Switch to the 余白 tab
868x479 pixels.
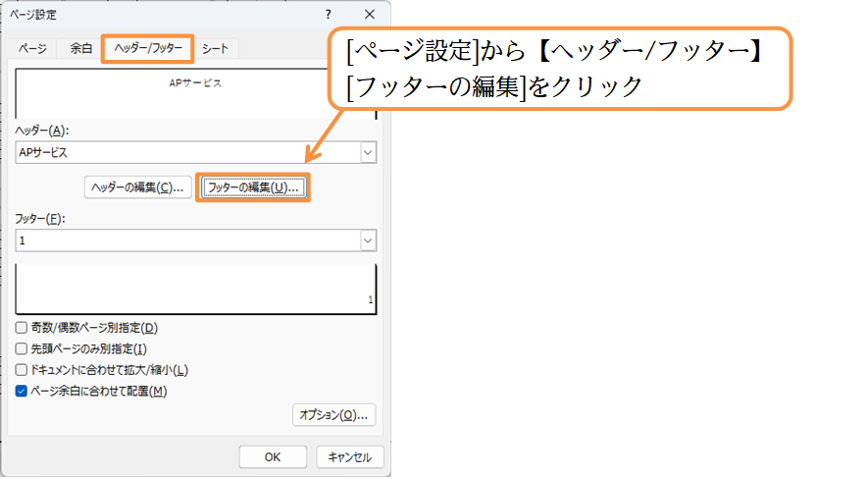(x=80, y=49)
